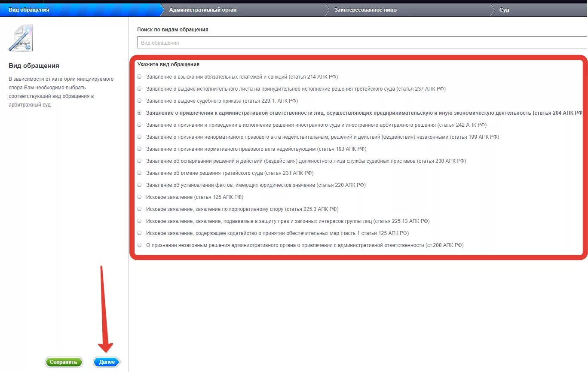Click the Укажите вид обращения heading
The width and height of the screenshot is (588, 372).
click(168, 64)
